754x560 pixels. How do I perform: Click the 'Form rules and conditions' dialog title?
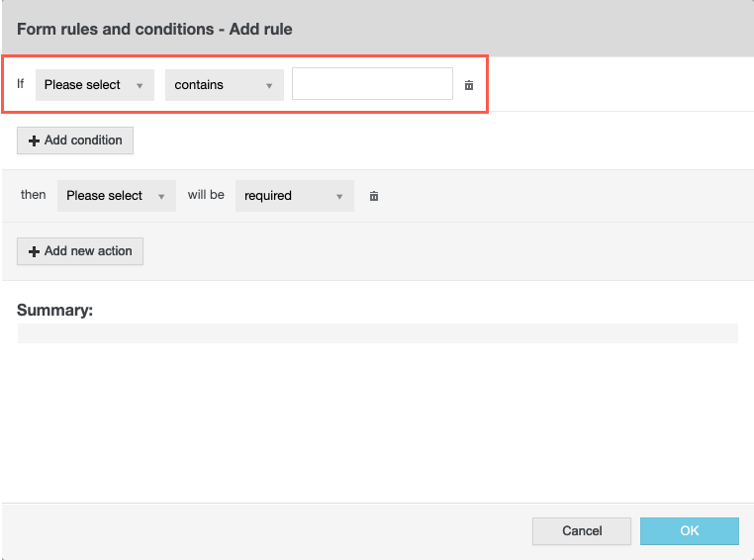pos(154,29)
